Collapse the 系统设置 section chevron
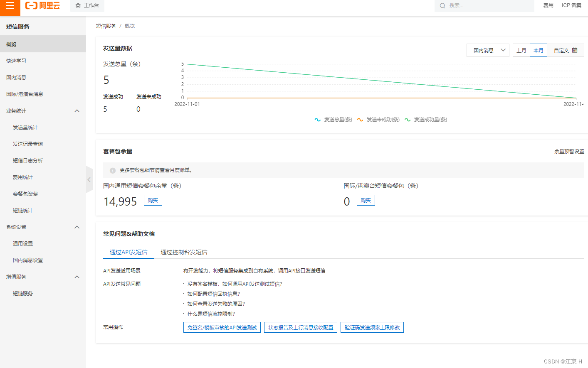The width and height of the screenshot is (588, 368). tap(77, 227)
